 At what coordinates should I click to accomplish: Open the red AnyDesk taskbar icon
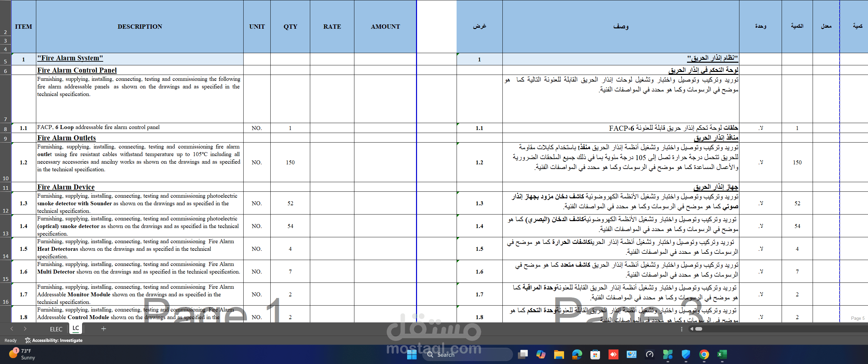pyautogui.click(x=613, y=354)
